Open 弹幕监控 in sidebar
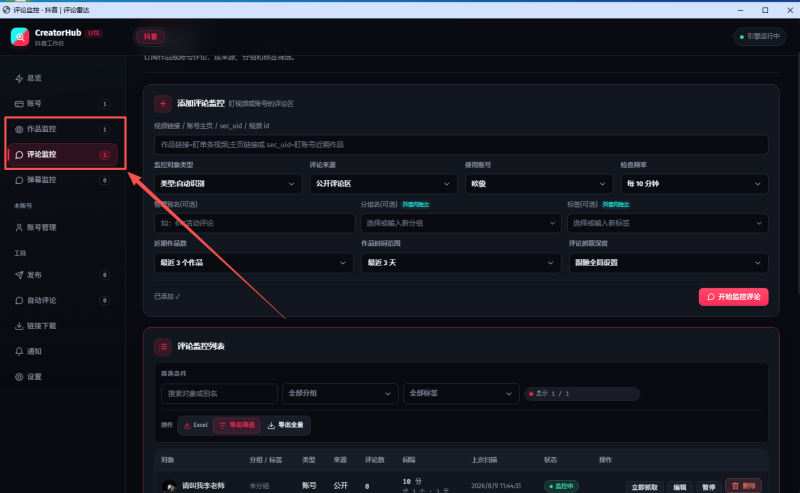Screen dimensions: 800x493 coord(62,180)
